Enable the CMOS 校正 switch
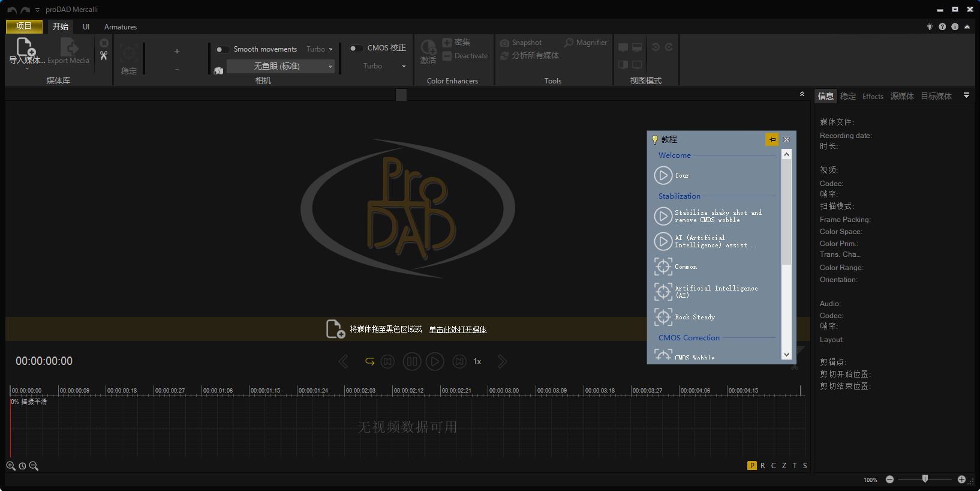Screen dimensions: 980x491 pos(356,48)
